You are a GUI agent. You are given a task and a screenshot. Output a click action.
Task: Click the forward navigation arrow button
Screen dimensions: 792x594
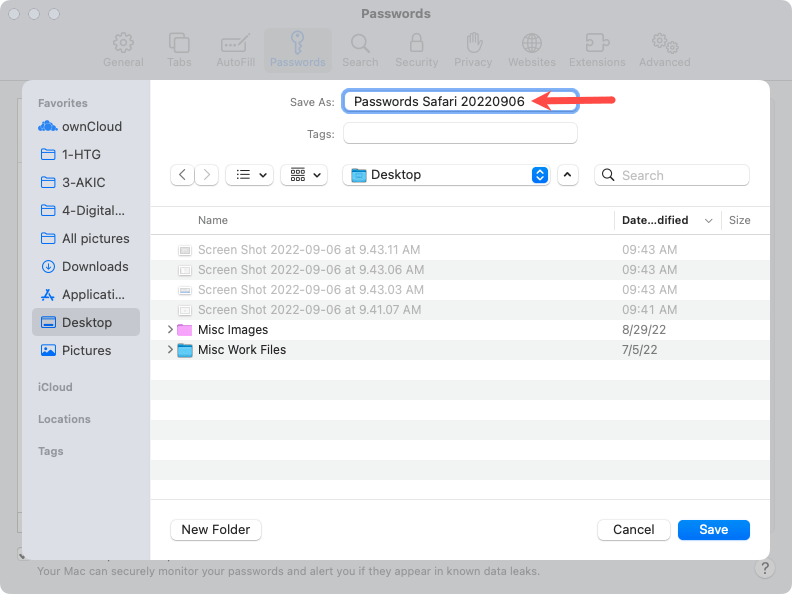(207, 175)
